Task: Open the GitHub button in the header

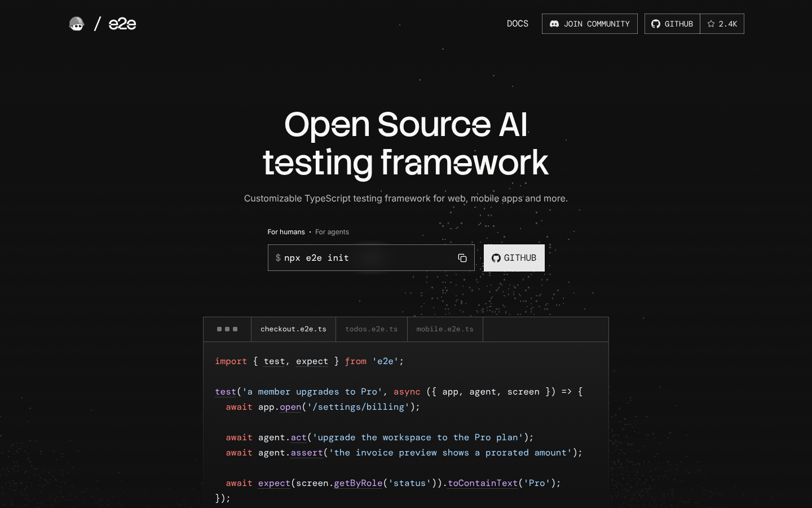Action: pyautogui.click(x=672, y=24)
